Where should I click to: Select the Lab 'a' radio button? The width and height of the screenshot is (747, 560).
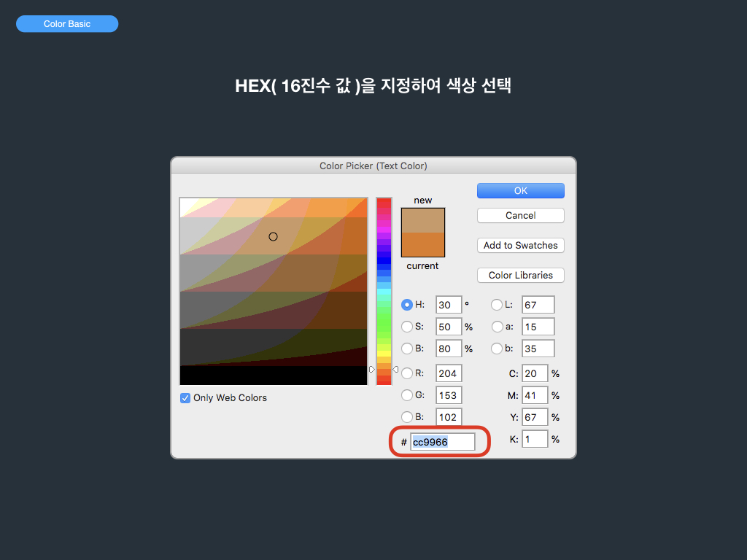coord(497,327)
